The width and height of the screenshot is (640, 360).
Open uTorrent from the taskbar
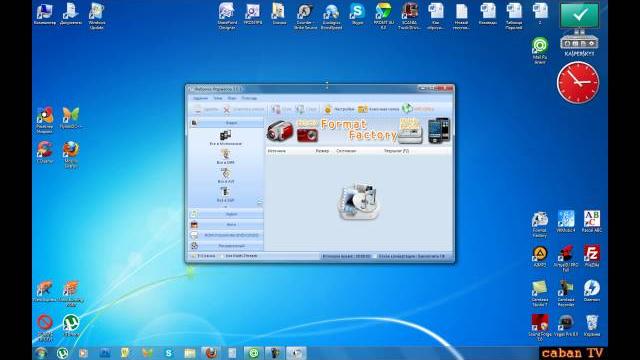tap(62, 353)
